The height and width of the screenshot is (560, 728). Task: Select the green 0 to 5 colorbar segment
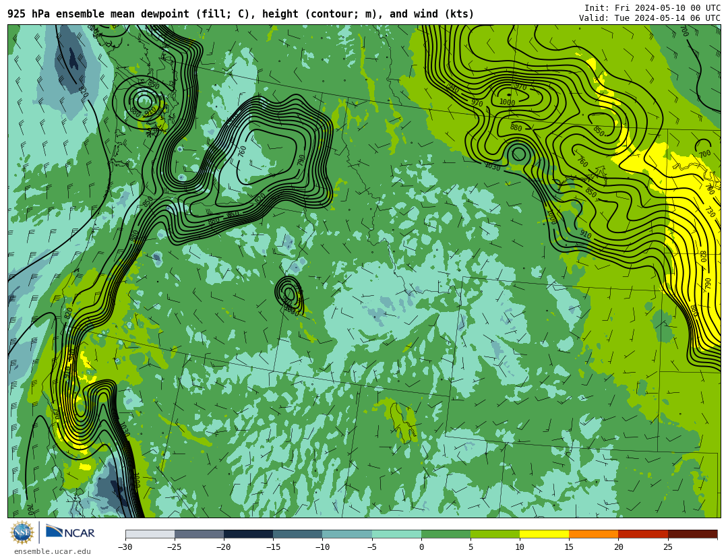click(446, 534)
